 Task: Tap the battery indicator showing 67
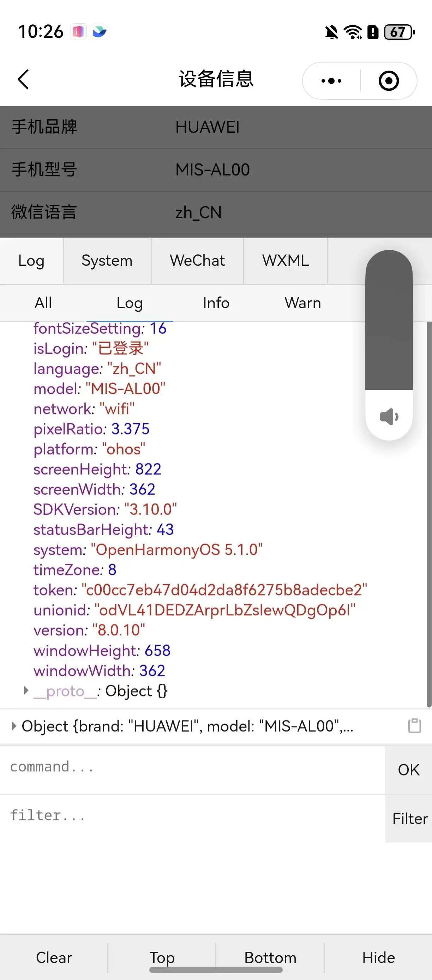pos(399,32)
